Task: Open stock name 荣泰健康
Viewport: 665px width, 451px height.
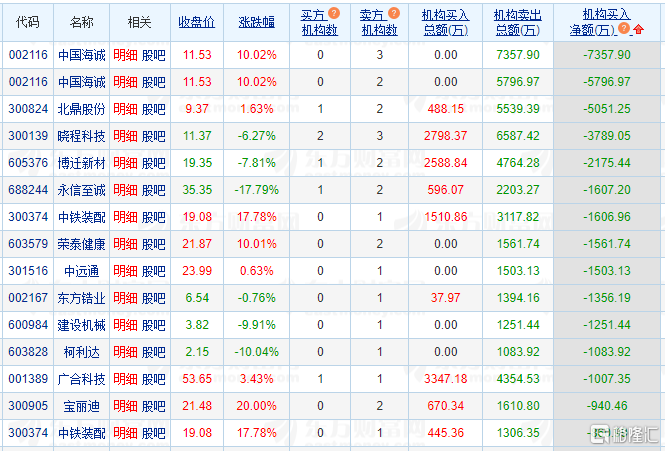Action: click(x=81, y=244)
